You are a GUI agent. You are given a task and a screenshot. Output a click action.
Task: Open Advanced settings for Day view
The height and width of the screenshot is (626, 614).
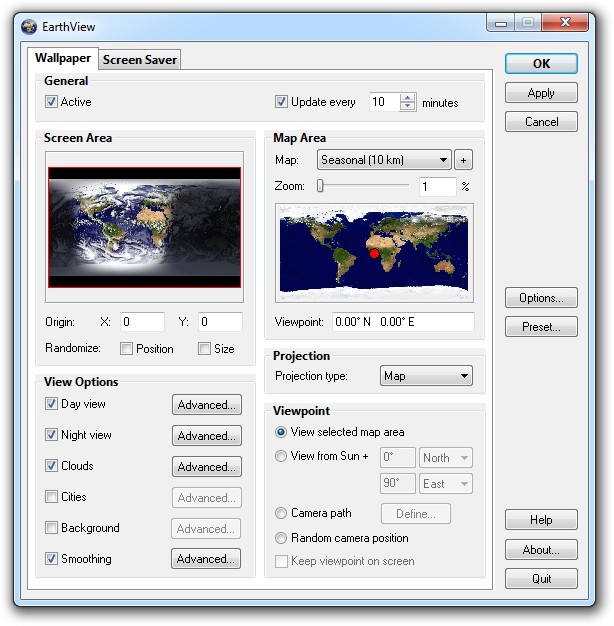pyautogui.click(x=207, y=405)
